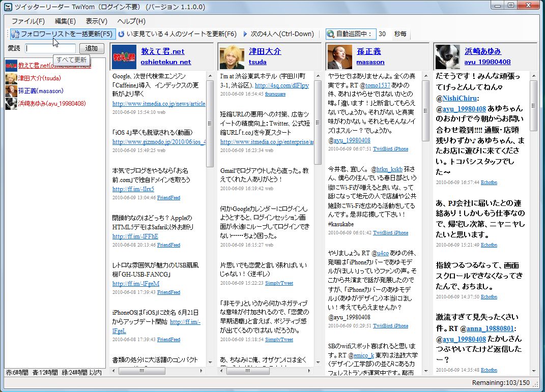
Task: Maximize the TwiYom window
Action: (x=510, y=5)
